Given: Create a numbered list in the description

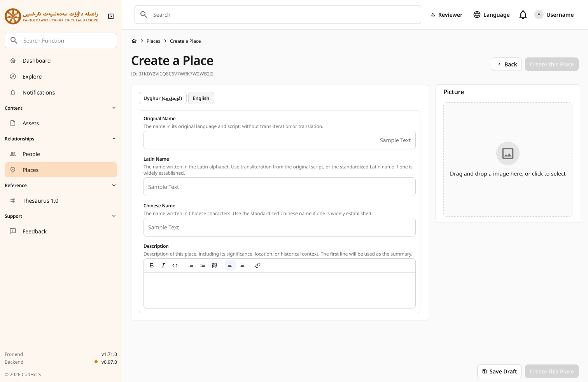Looking at the screenshot, I should [x=203, y=265].
